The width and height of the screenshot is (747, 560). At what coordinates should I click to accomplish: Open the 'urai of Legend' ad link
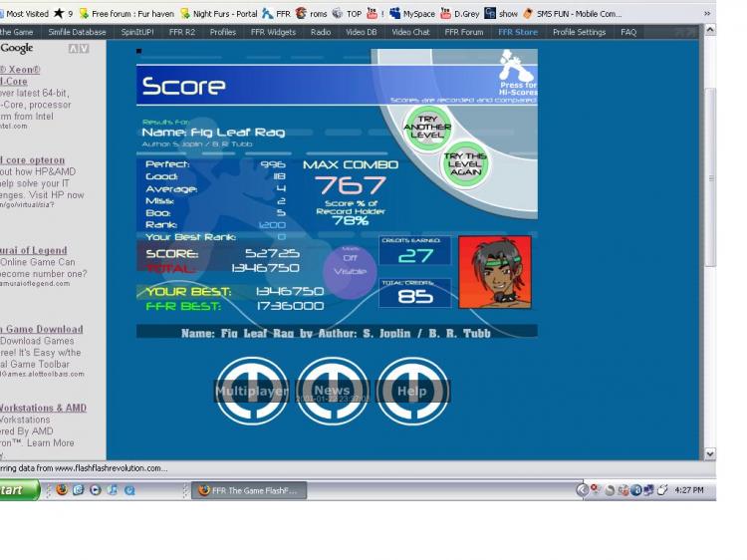[33, 250]
